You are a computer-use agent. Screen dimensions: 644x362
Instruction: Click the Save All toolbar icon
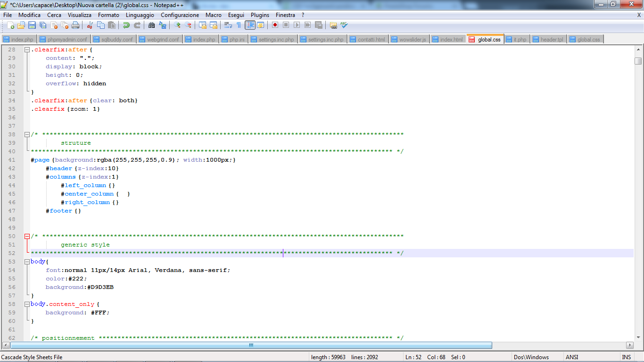[x=43, y=25]
